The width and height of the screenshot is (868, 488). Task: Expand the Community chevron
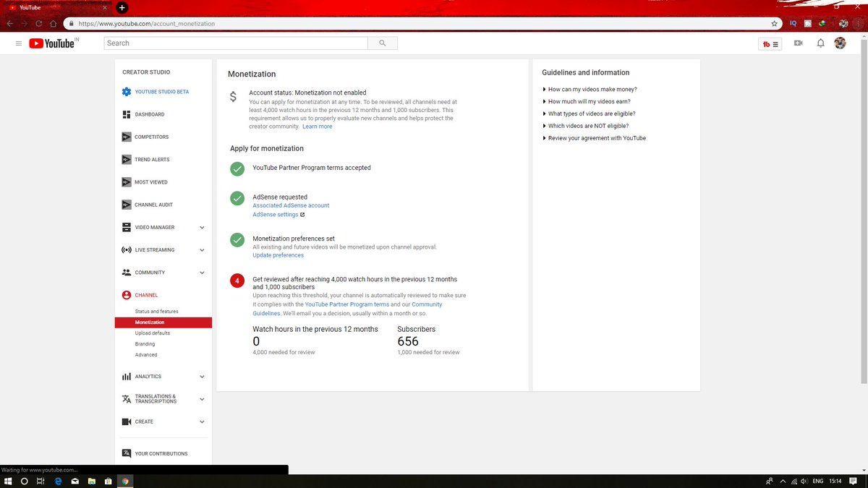coord(202,273)
